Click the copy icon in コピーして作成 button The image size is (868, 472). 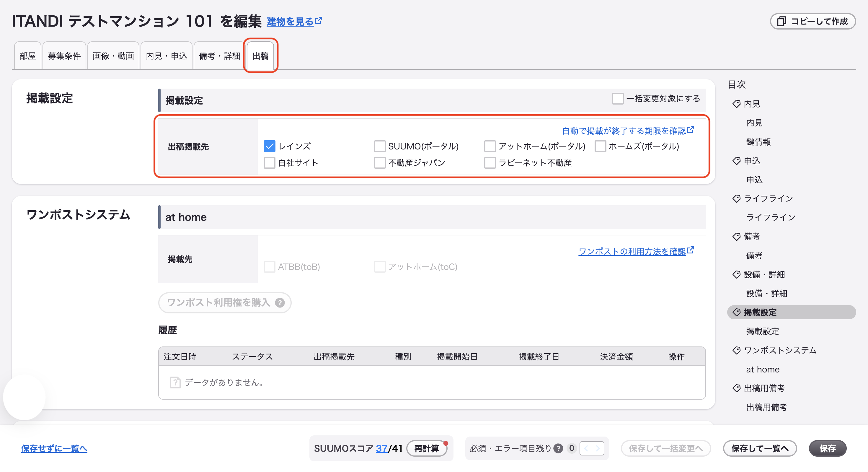click(x=782, y=21)
